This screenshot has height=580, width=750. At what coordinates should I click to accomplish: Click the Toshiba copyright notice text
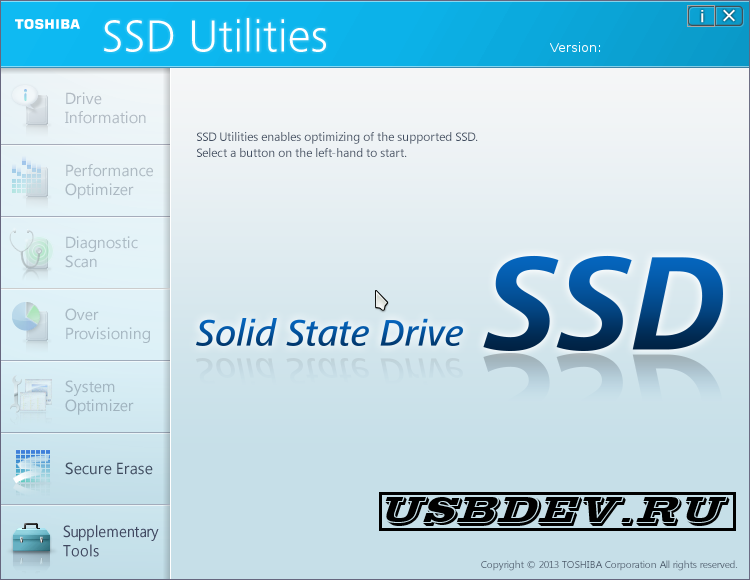(609, 565)
